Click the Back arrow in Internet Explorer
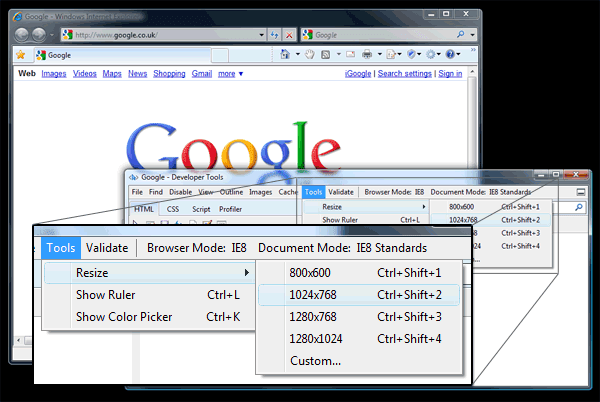 (22, 35)
